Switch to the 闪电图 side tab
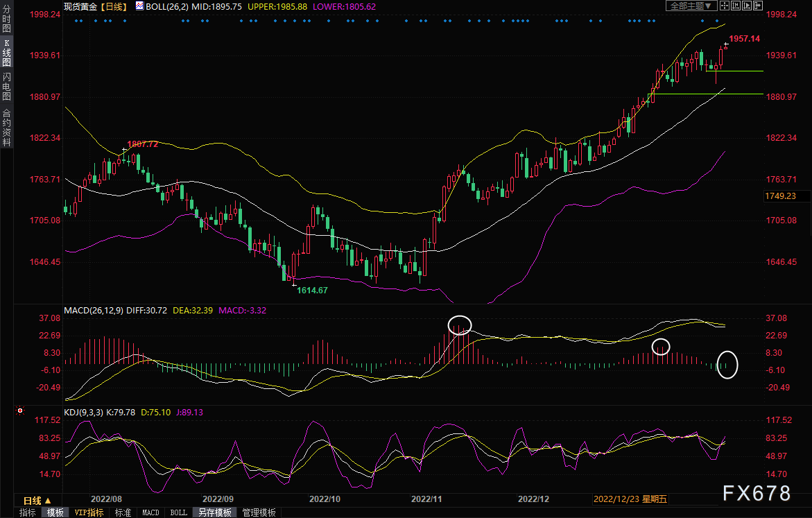Screen dimensions: 812x518 [6, 86]
